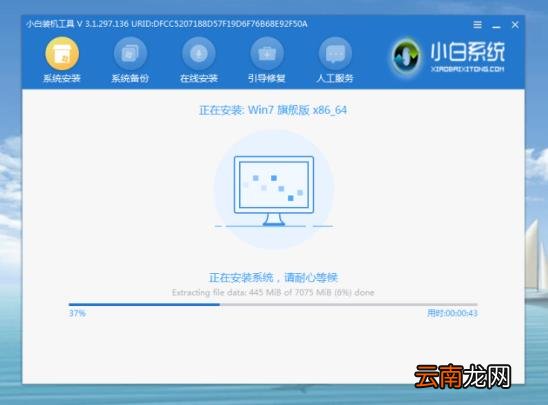Select the 引导修复 tab label
The image size is (548, 405).
(267, 78)
